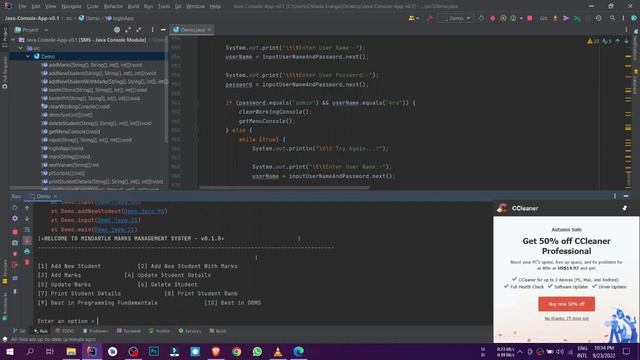Click the camera thread dump icon
Screen dimensions: 640x360
pos(15,242)
